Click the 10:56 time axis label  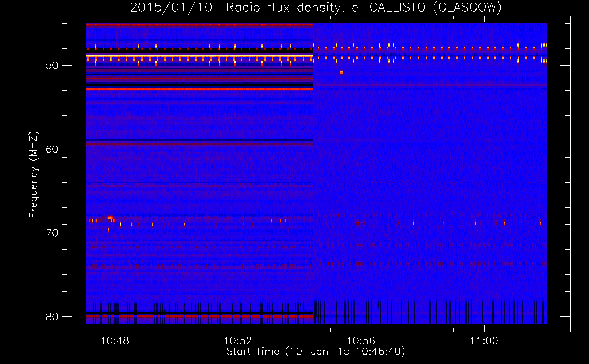[x=361, y=341]
